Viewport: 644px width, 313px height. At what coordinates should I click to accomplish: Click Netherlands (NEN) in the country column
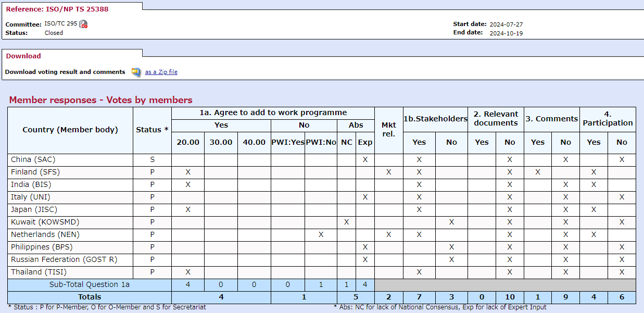(45, 234)
